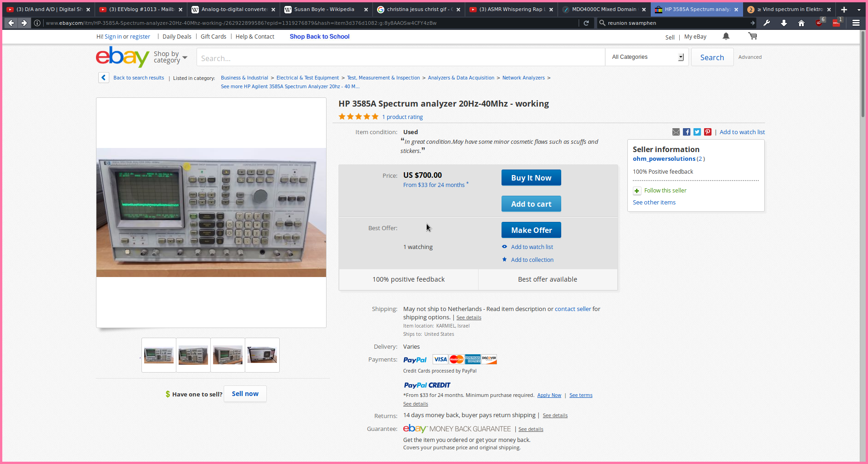Open the All Categories dropdown
This screenshot has width=868, height=464.
(647, 57)
